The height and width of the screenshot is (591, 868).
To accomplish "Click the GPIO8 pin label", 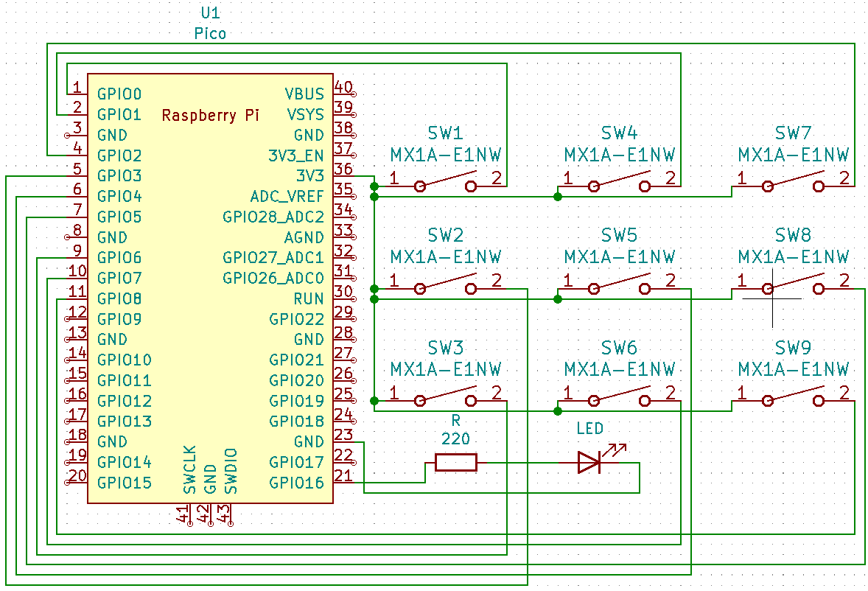I will 119,299.
